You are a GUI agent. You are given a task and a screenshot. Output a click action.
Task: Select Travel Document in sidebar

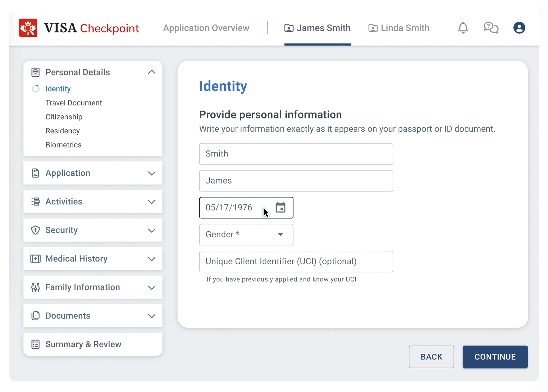tap(74, 103)
